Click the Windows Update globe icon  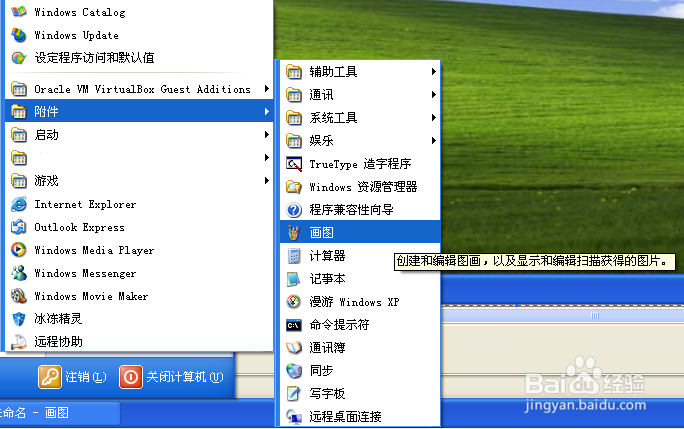[19, 35]
